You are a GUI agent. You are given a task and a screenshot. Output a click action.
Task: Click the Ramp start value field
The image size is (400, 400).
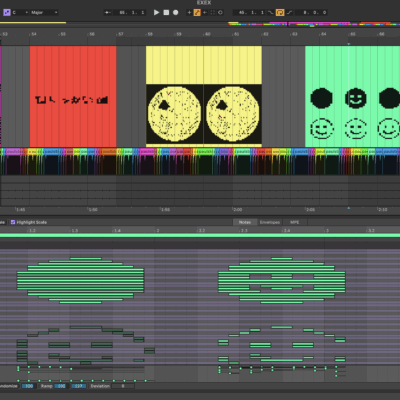pyautogui.click(x=61, y=386)
